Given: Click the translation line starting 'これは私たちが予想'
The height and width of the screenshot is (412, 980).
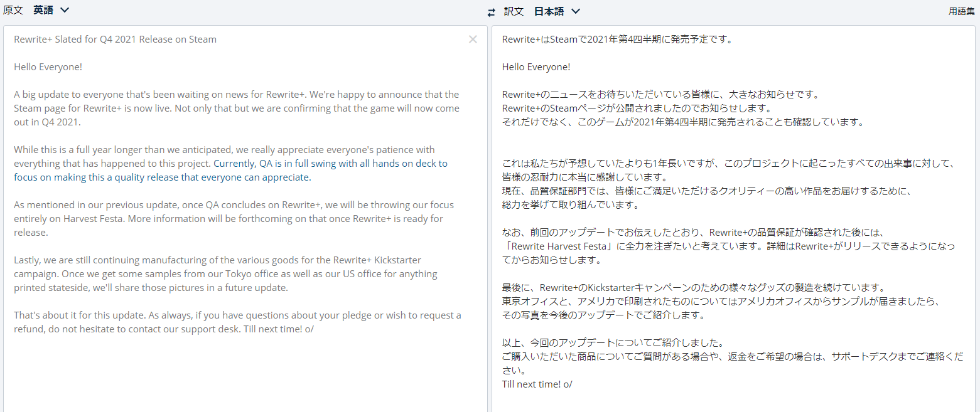Looking at the screenshot, I should [728, 164].
